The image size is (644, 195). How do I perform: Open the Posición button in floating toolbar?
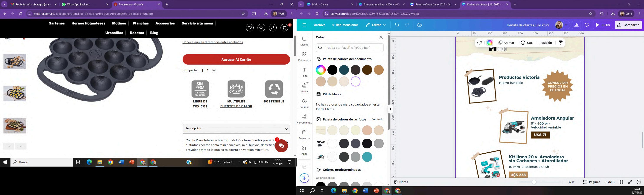click(545, 43)
